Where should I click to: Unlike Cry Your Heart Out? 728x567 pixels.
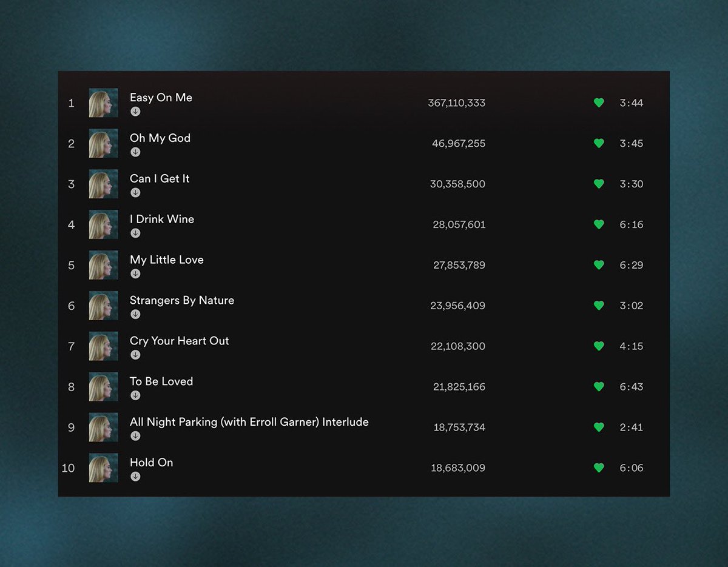click(599, 346)
